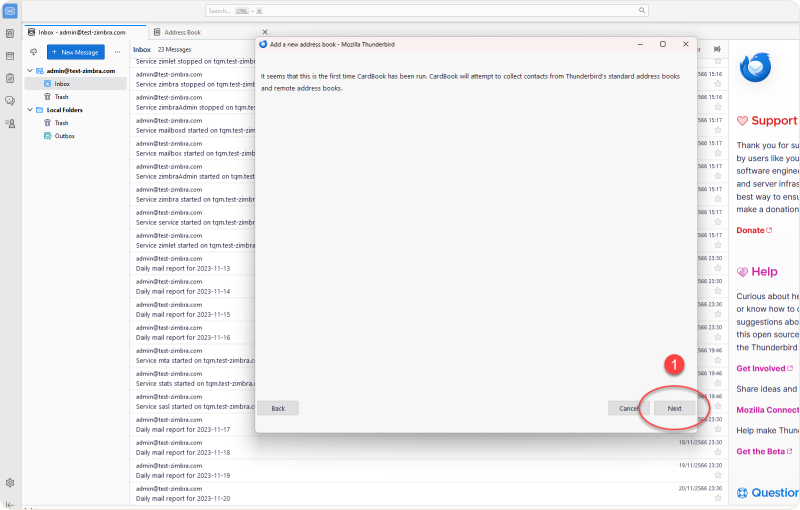Switch to the Address Book tab
Screen dimensions: 800x510
click(x=182, y=32)
